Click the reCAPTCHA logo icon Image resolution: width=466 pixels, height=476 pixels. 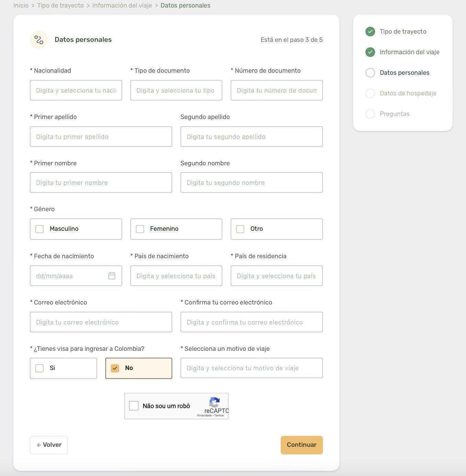pos(214,402)
